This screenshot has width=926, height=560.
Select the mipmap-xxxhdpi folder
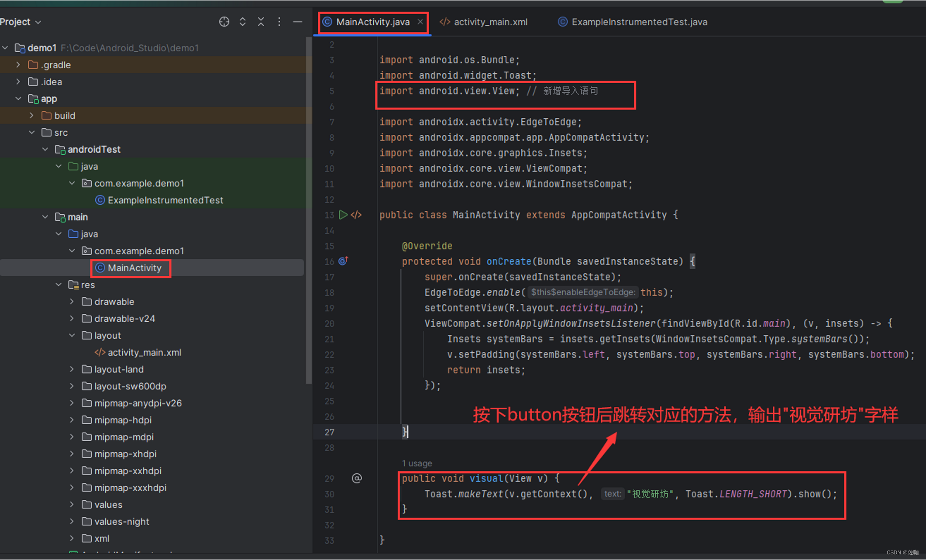[x=124, y=488]
